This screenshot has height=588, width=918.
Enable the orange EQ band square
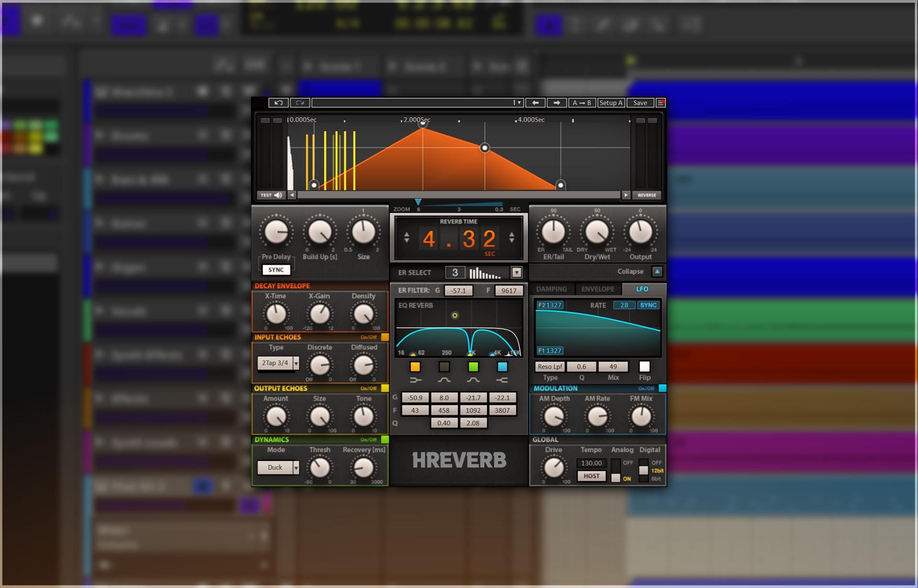pos(415,367)
